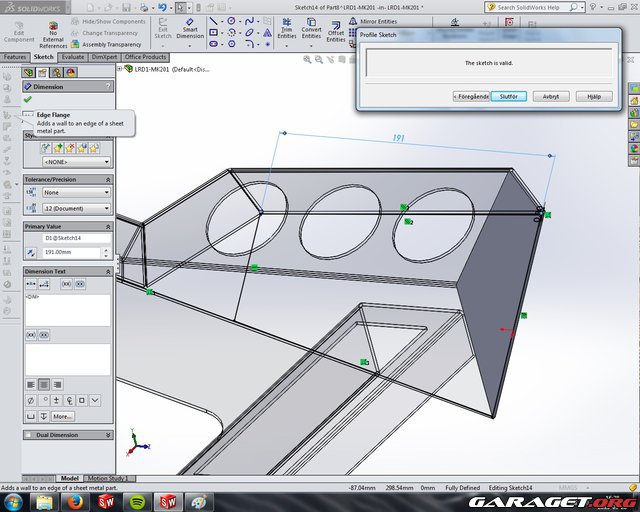Click the green checkmark to accept dimension
This screenshot has height=512, width=640.
tap(28, 100)
